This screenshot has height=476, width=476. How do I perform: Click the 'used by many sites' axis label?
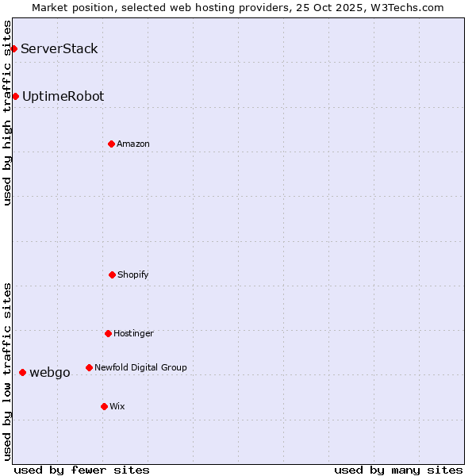[x=398, y=470]
